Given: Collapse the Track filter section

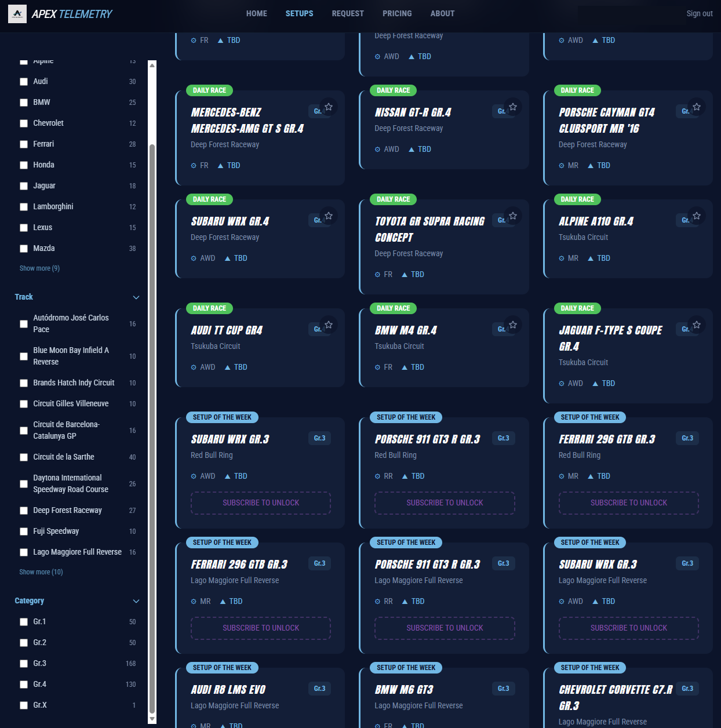Looking at the screenshot, I should coord(136,297).
